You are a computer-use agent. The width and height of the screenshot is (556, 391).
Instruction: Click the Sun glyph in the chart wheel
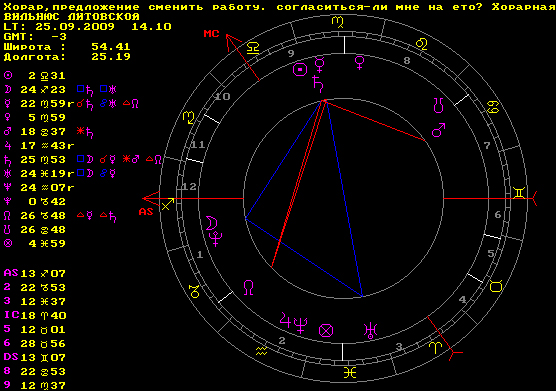[300, 70]
